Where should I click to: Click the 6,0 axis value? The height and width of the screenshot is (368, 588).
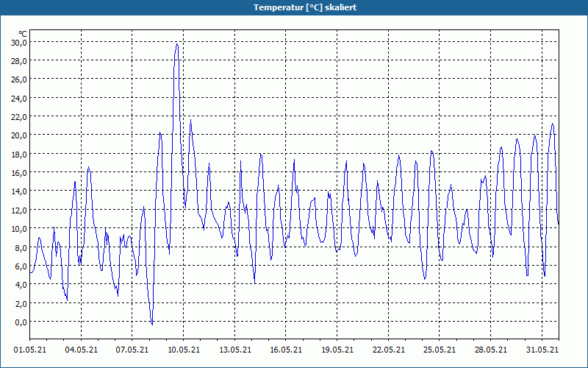pyautogui.click(x=21, y=266)
